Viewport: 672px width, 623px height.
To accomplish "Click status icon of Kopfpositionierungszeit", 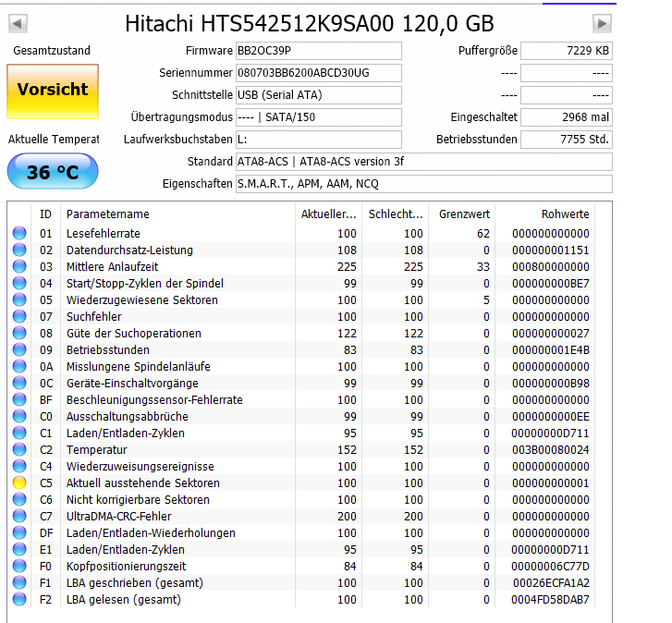I will [x=19, y=566].
